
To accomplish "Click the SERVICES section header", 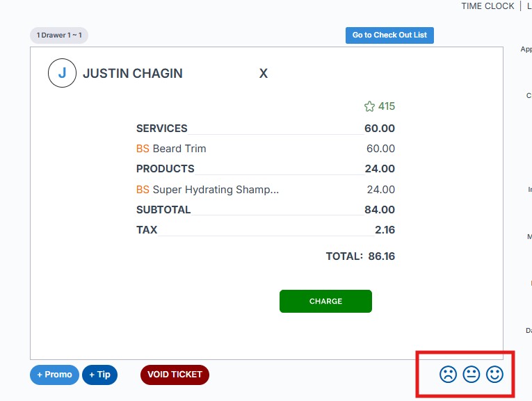I will click(162, 129).
